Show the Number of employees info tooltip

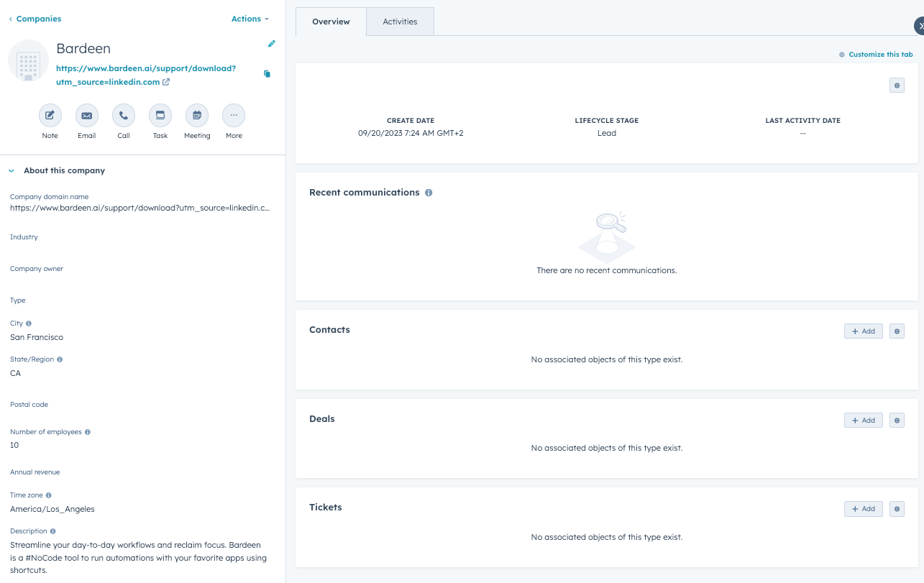pyautogui.click(x=87, y=431)
